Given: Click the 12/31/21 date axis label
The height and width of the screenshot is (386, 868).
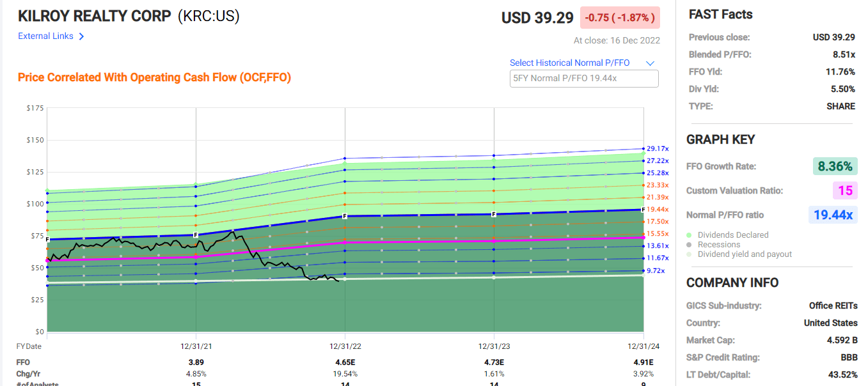Looking at the screenshot, I should pos(196,346).
